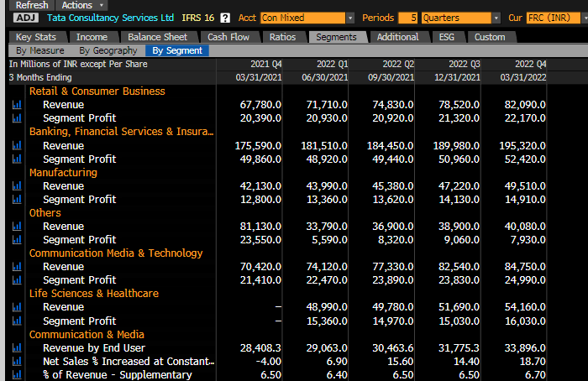Open the Cash Flow tab
This screenshot has height=381, width=588.
(x=228, y=37)
